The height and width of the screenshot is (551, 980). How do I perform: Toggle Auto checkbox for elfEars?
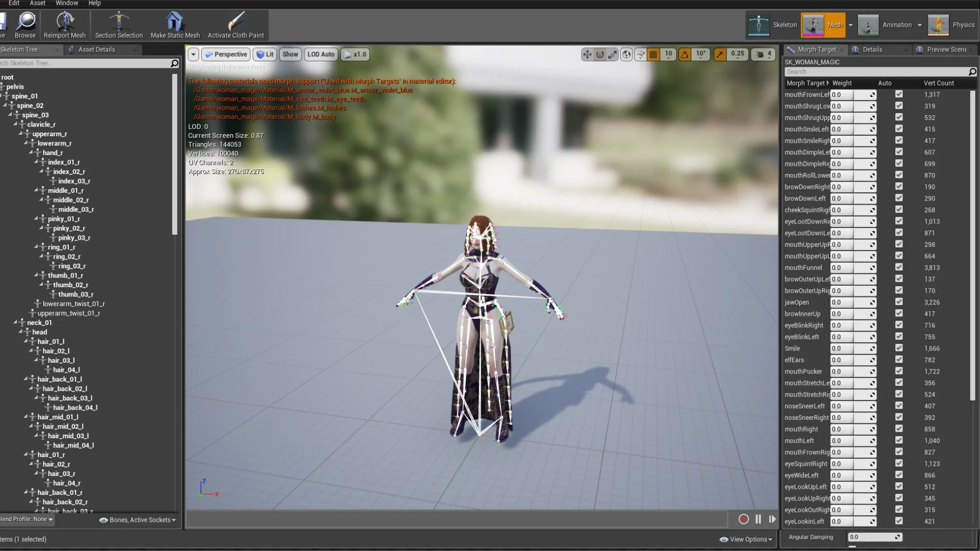(x=899, y=360)
